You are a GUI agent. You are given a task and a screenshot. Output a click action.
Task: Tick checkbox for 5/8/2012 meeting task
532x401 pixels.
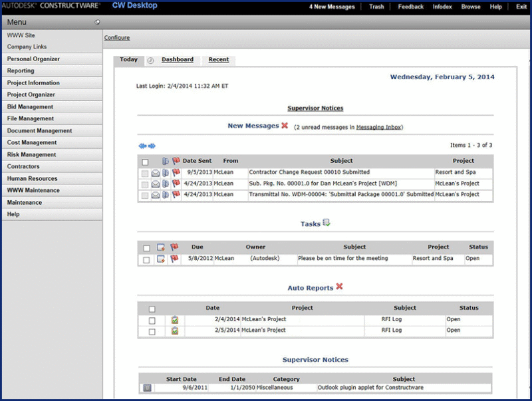(146, 259)
